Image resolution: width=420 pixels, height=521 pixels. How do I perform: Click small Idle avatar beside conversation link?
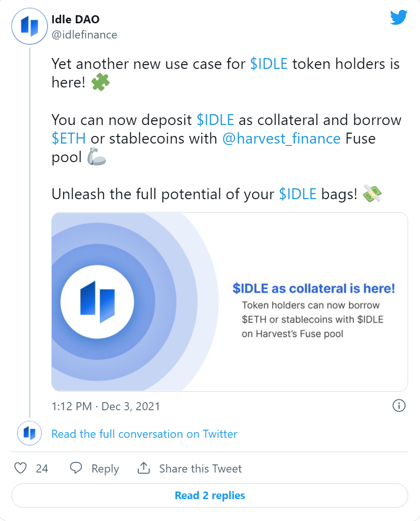(29, 433)
